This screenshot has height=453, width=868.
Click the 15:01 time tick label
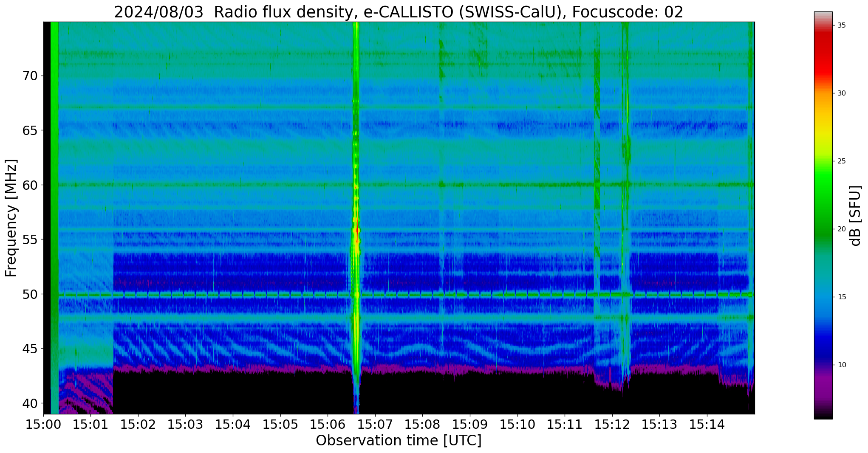(x=90, y=425)
